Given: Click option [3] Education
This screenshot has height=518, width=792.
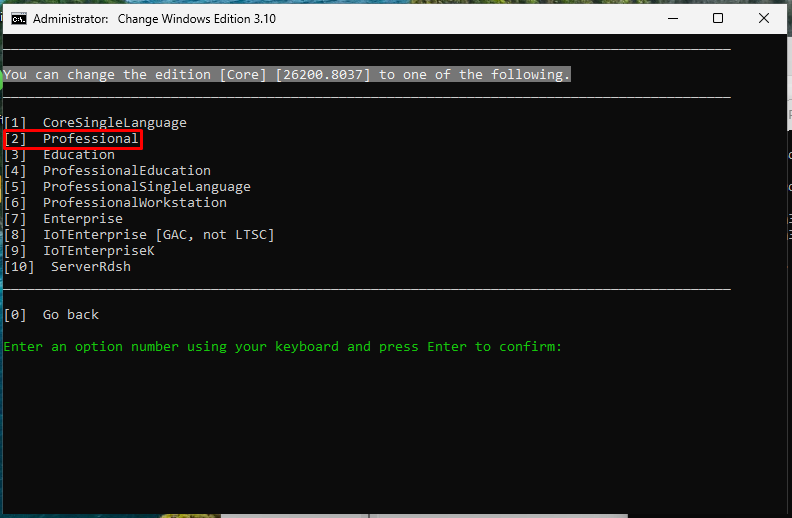Looking at the screenshot, I should point(59,154).
